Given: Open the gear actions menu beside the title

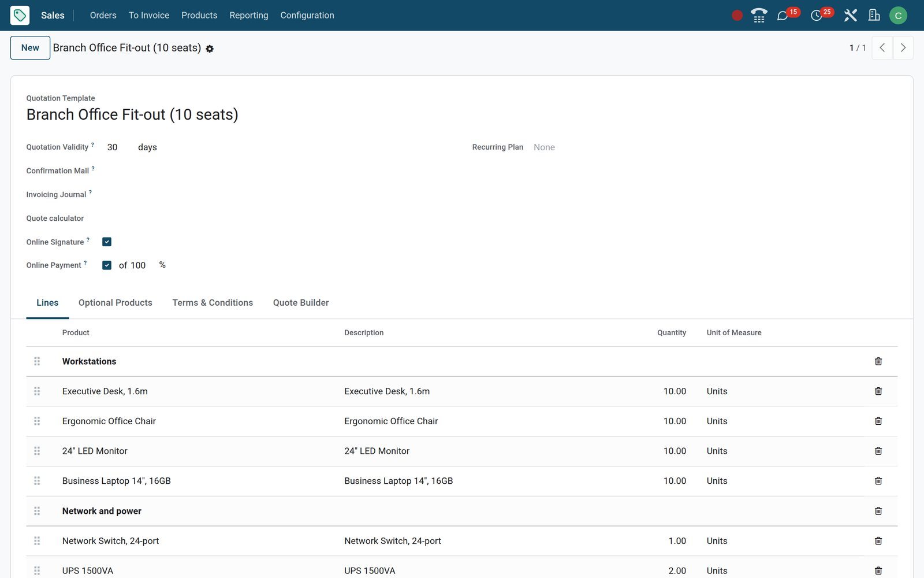Looking at the screenshot, I should [x=210, y=49].
